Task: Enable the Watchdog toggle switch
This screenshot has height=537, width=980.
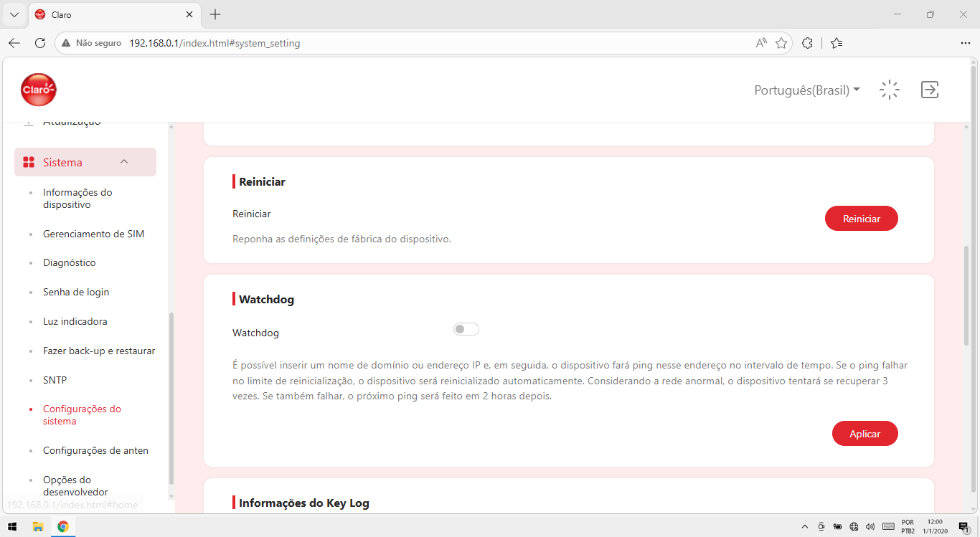Action: point(466,329)
